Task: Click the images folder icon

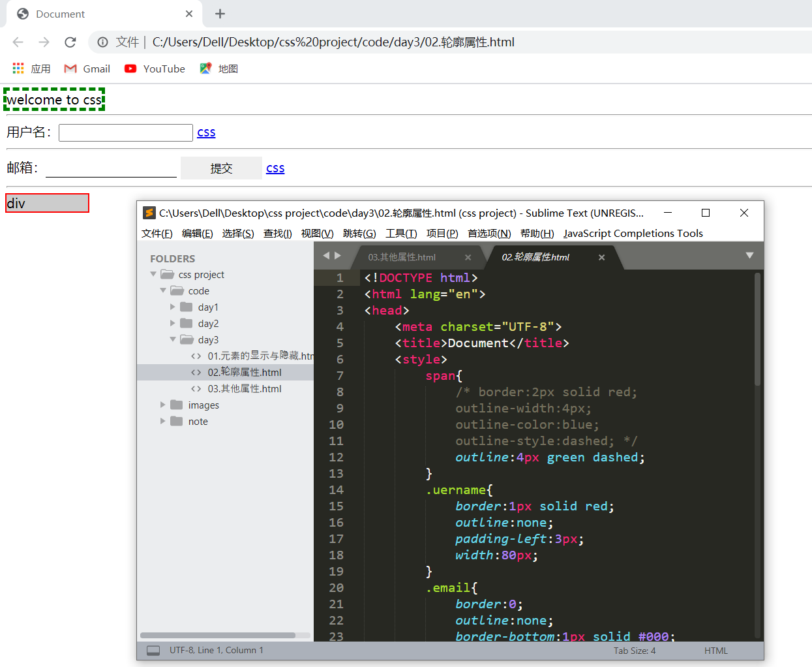Action: [177, 405]
